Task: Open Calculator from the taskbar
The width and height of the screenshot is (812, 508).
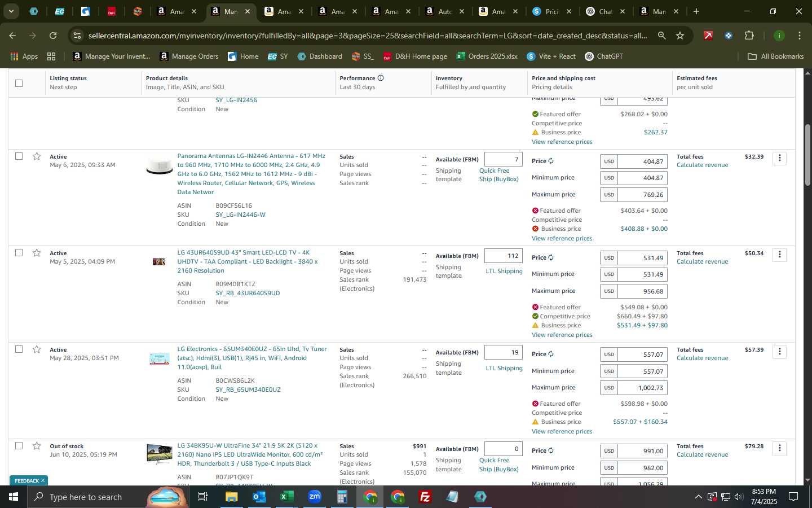Action: [x=342, y=497]
